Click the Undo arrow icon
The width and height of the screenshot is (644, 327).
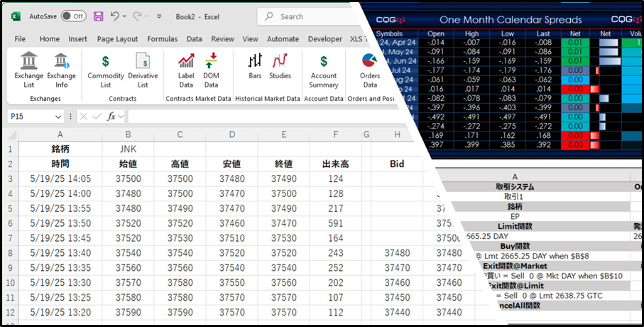coord(114,16)
